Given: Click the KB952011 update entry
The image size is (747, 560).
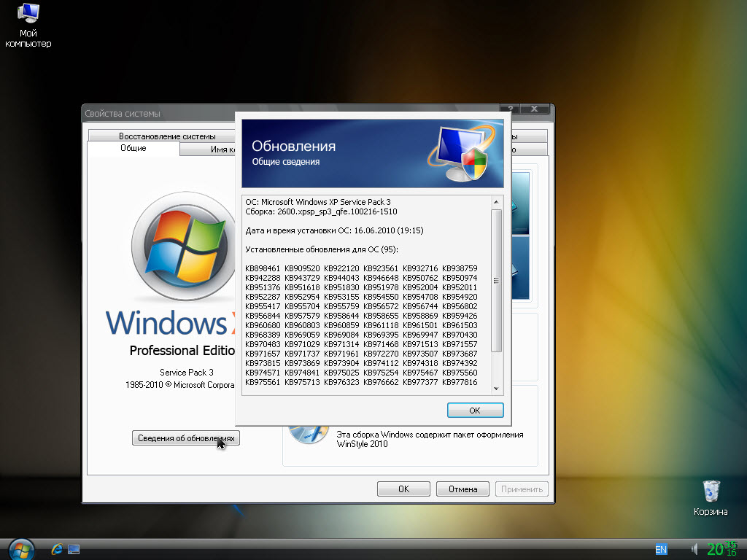Looking at the screenshot, I should click(460, 287).
